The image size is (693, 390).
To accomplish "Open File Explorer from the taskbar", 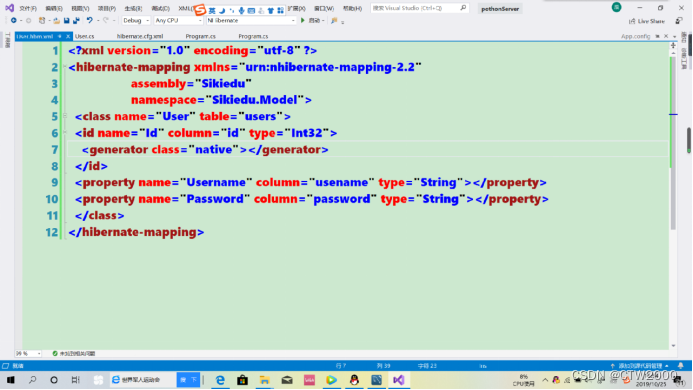I will [264, 380].
